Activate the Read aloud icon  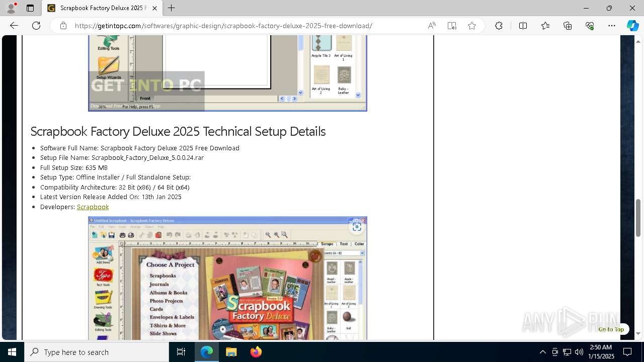click(x=432, y=26)
